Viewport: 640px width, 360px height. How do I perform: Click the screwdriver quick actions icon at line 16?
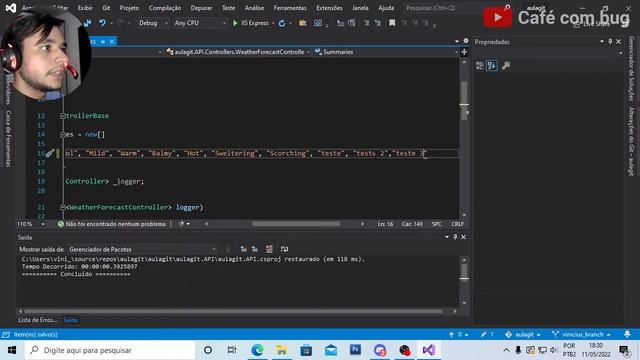[x=49, y=153]
